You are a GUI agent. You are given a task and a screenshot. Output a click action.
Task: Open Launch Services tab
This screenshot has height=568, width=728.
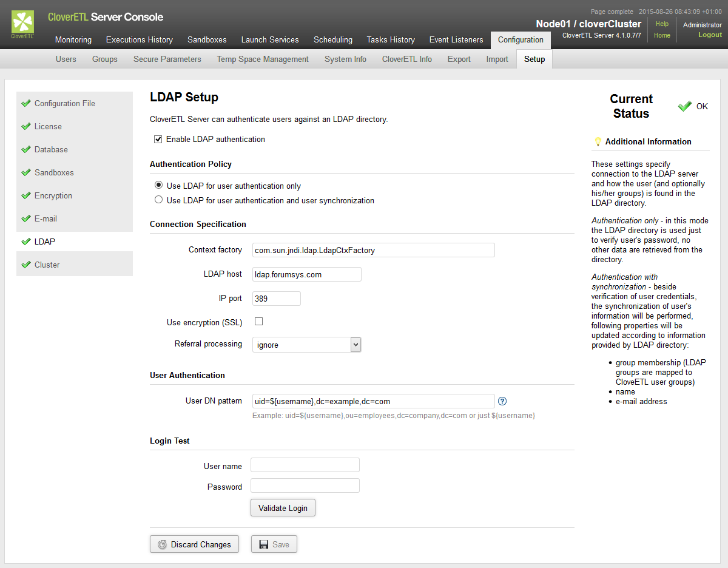(x=270, y=40)
